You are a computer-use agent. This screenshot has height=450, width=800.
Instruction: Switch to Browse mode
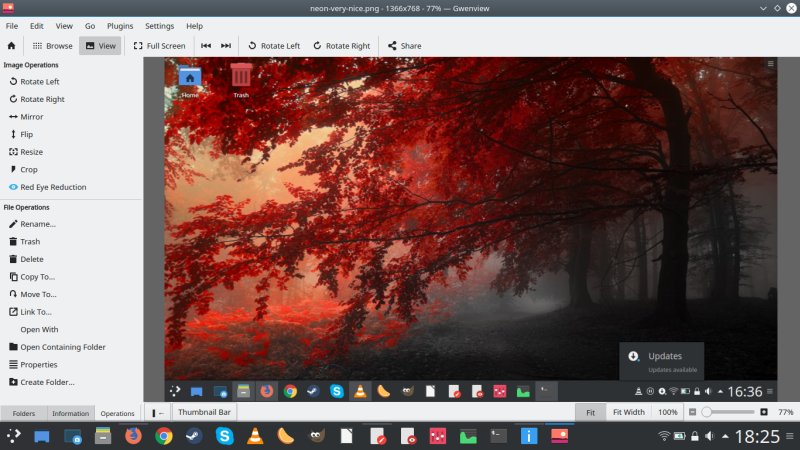[x=52, y=45]
